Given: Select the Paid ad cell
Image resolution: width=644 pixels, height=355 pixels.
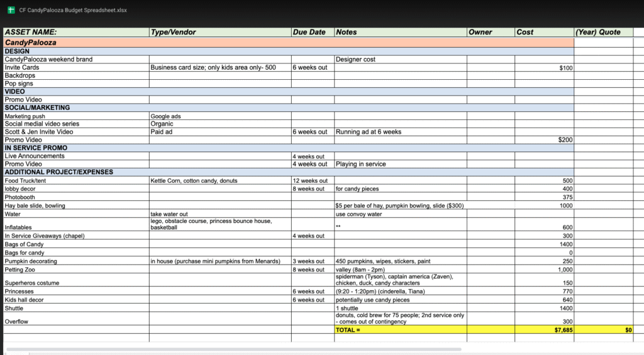Looking at the screenshot, I should click(x=220, y=132).
